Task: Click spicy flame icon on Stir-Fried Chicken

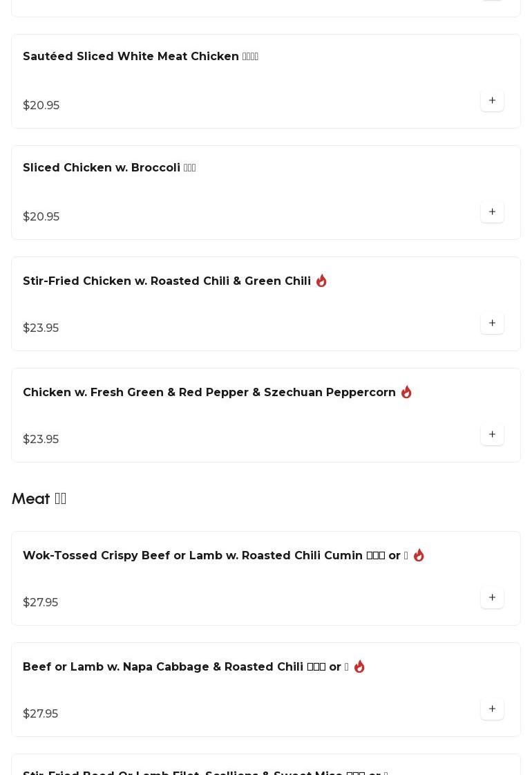Action: 321,281
